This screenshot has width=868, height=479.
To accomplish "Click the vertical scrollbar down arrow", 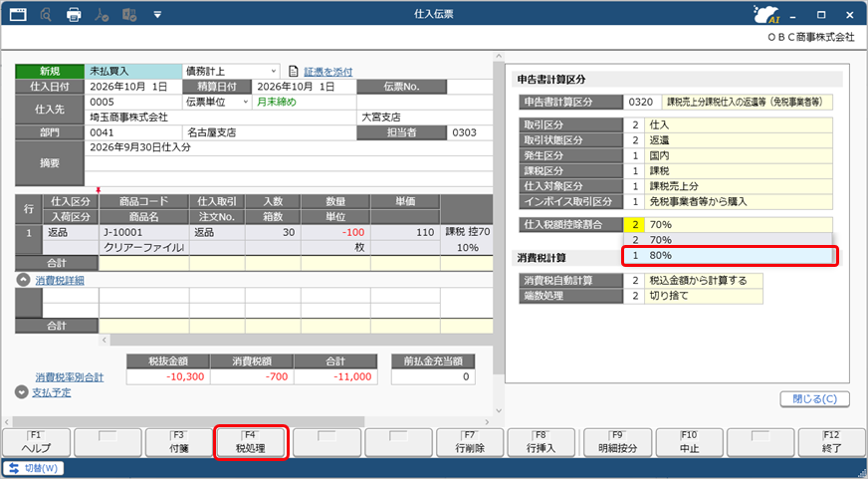I will pyautogui.click(x=499, y=411).
